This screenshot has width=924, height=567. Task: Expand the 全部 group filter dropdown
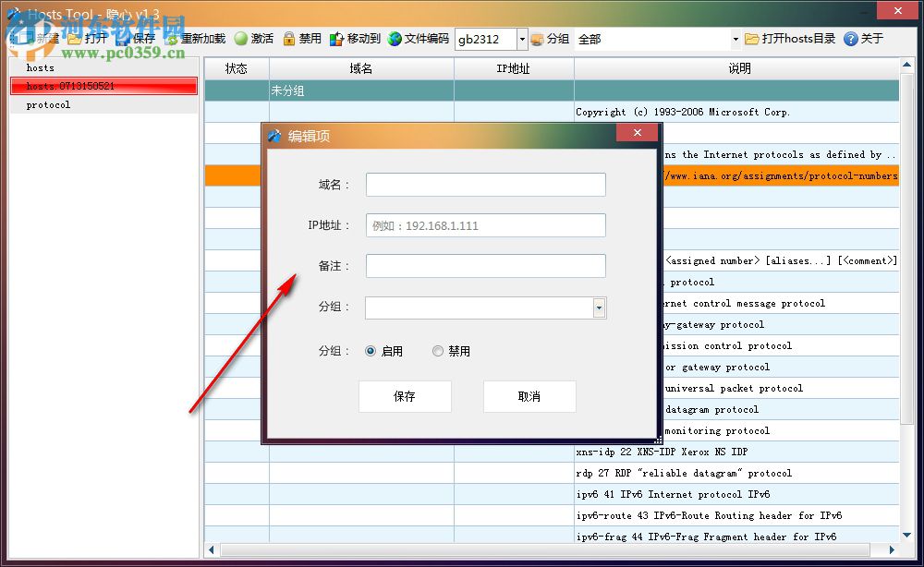735,39
